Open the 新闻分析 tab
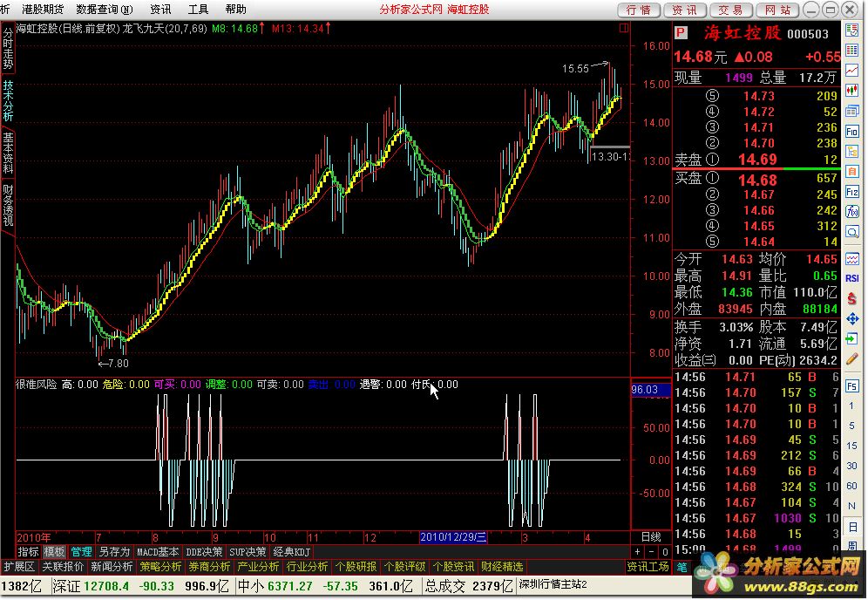 coord(112,567)
